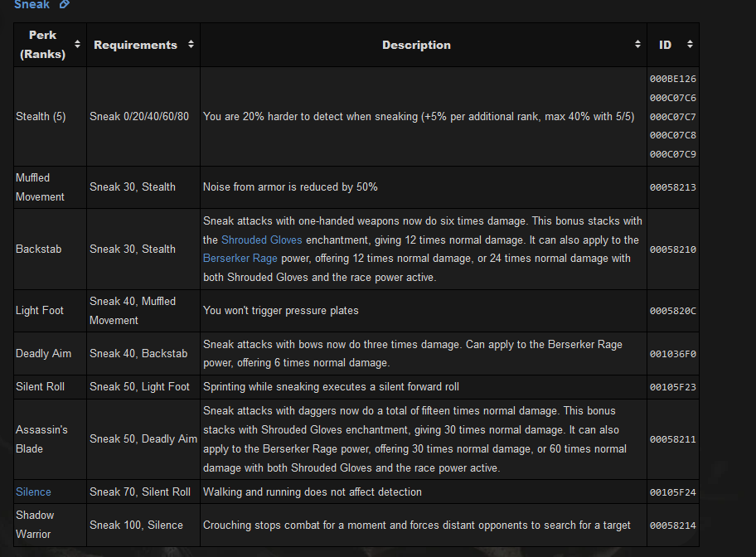756x557 pixels.
Task: Select ID 000C07C8
Action: coord(672,135)
